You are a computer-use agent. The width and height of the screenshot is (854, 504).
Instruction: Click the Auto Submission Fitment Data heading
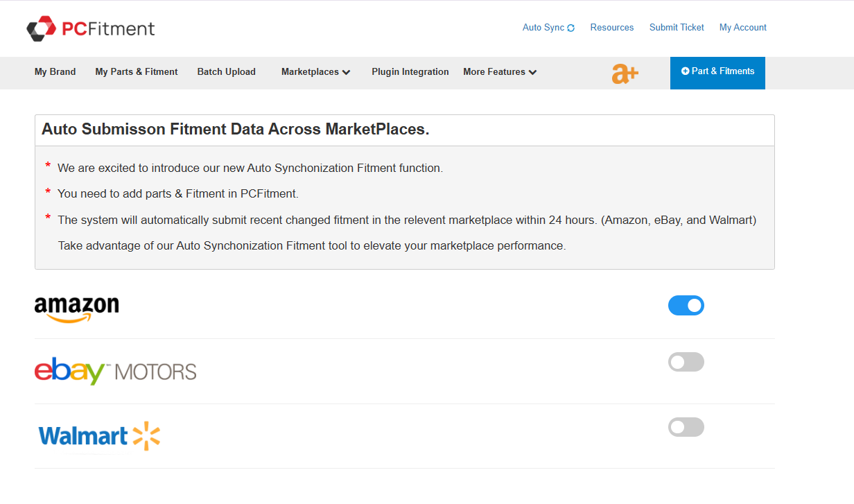coord(236,130)
